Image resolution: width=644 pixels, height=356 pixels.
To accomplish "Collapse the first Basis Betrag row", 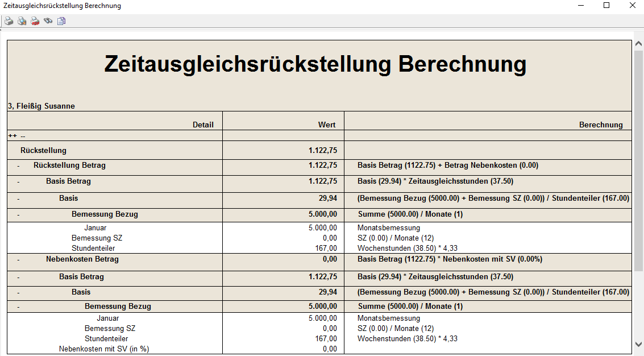I will [x=18, y=182].
